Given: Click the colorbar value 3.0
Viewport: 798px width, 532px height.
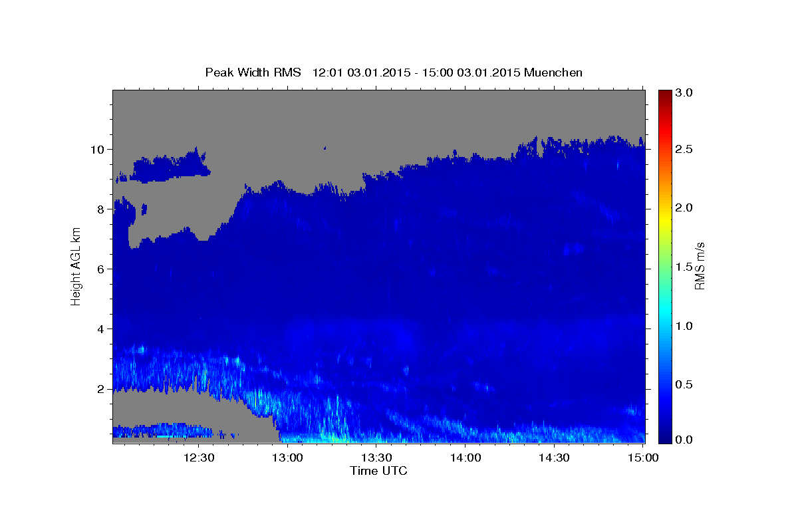Looking at the screenshot, I should click(x=685, y=93).
